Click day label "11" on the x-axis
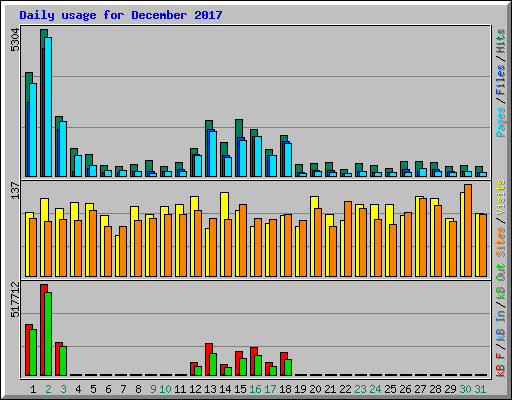This screenshot has width=512, height=400. coord(180,389)
